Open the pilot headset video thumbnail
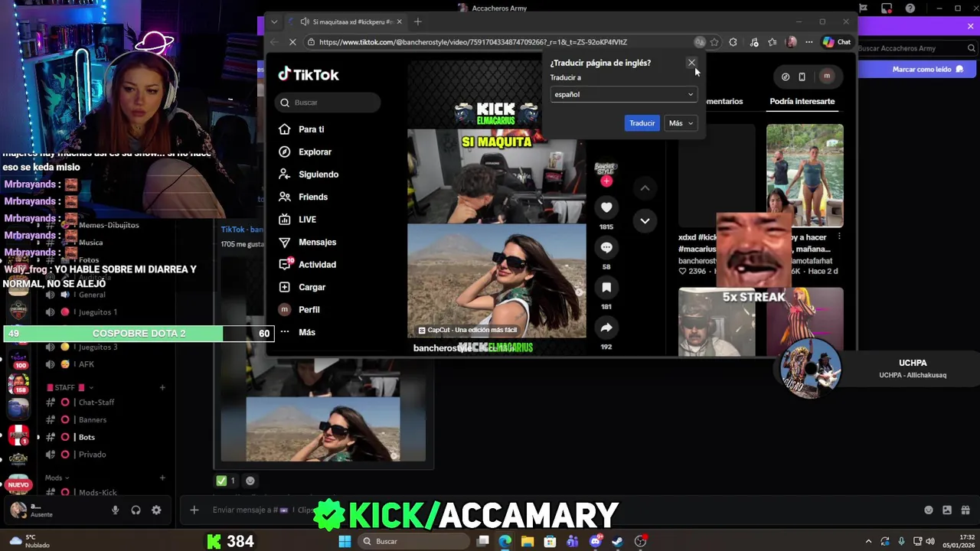Viewport: 980px width, 551px height. 717,322
